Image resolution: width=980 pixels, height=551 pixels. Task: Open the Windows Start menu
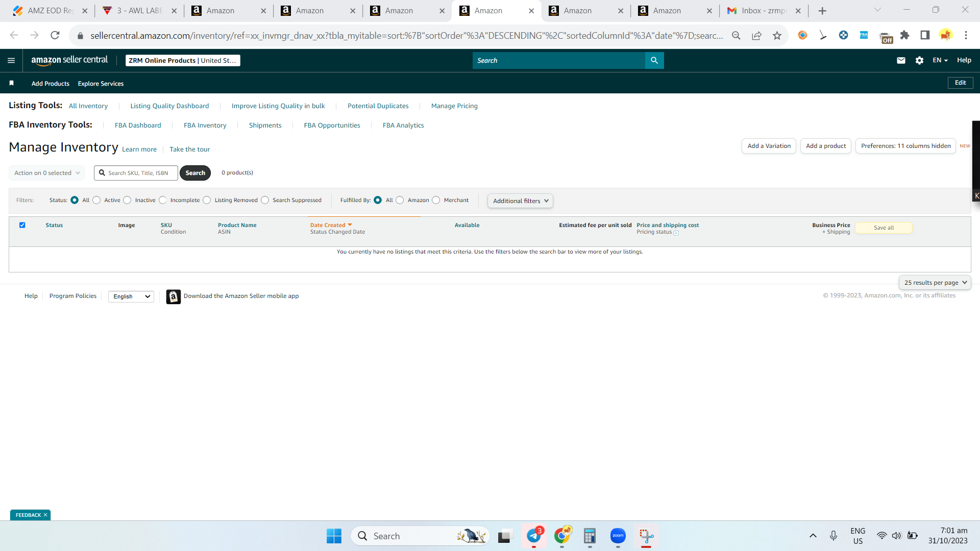[334, 536]
